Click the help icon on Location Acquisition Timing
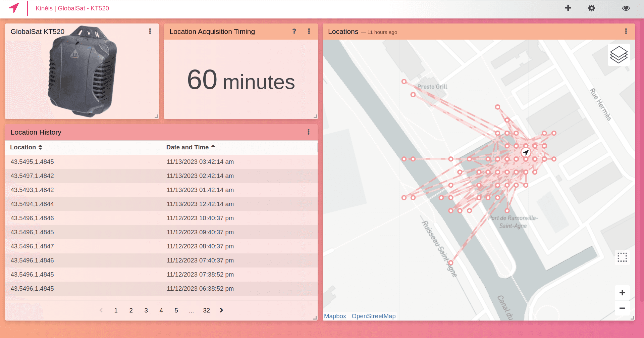 (294, 31)
